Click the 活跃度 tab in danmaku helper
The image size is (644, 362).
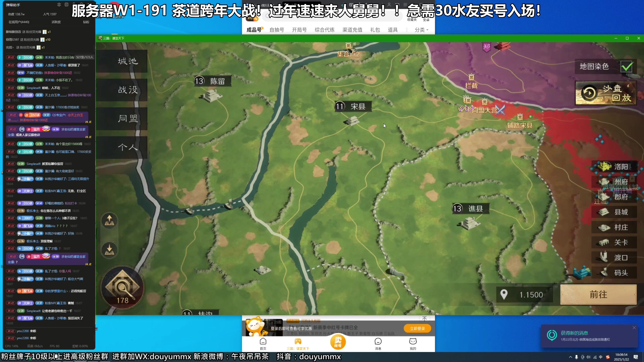click(56, 22)
